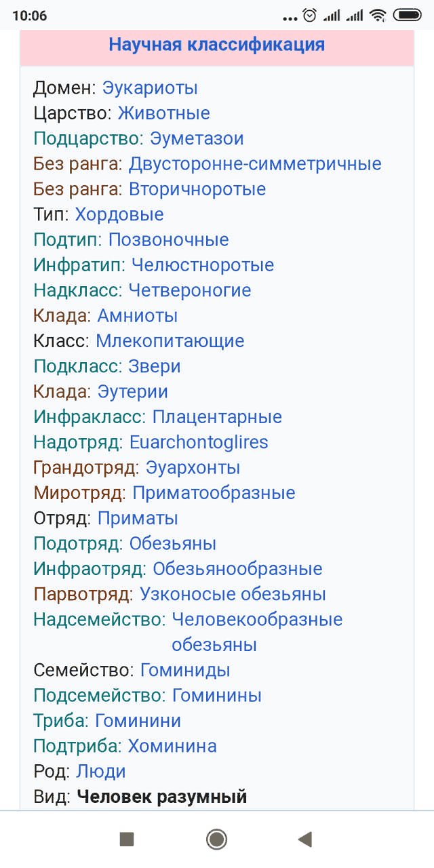Image resolution: width=434 pixels, height=868 pixels.
Task: Open the Млекопитающие class link
Action: pos(170,340)
